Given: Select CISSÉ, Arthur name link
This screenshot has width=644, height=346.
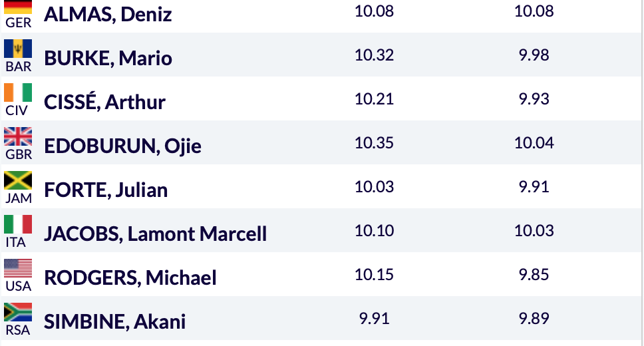Looking at the screenshot, I should (104, 102).
